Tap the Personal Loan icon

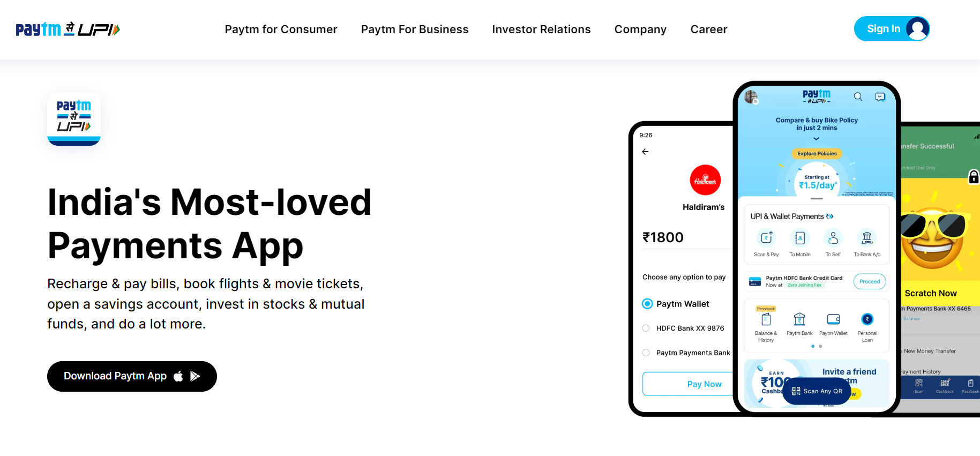click(867, 319)
